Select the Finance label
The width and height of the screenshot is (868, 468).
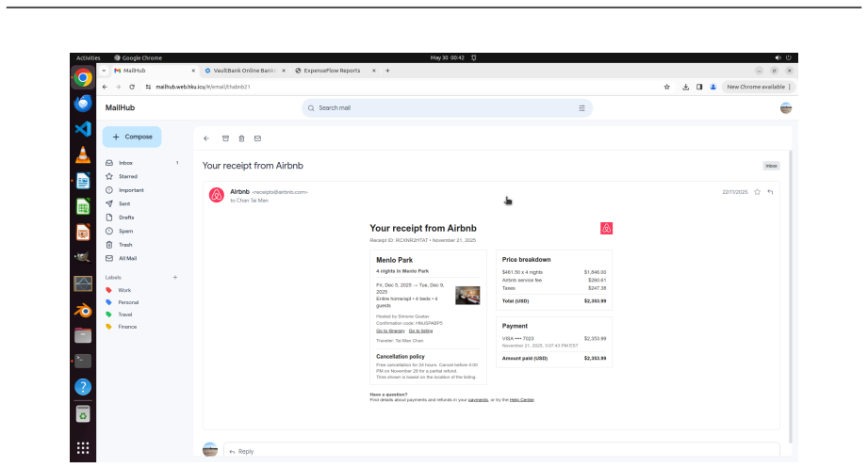tap(127, 327)
